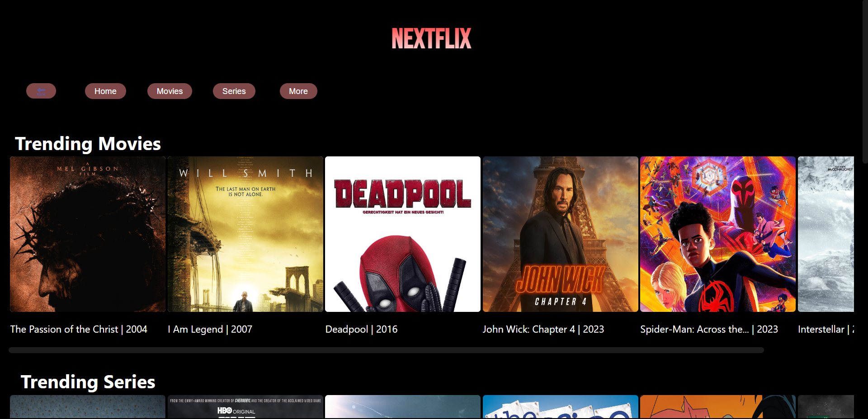Screen dimensions: 868x419
Task: Select John Wick Chapter 4 poster
Action: pyautogui.click(x=560, y=234)
